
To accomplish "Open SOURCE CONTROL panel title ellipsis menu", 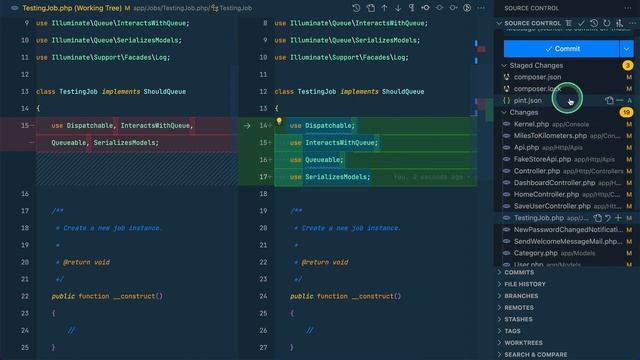I will click(627, 8).
